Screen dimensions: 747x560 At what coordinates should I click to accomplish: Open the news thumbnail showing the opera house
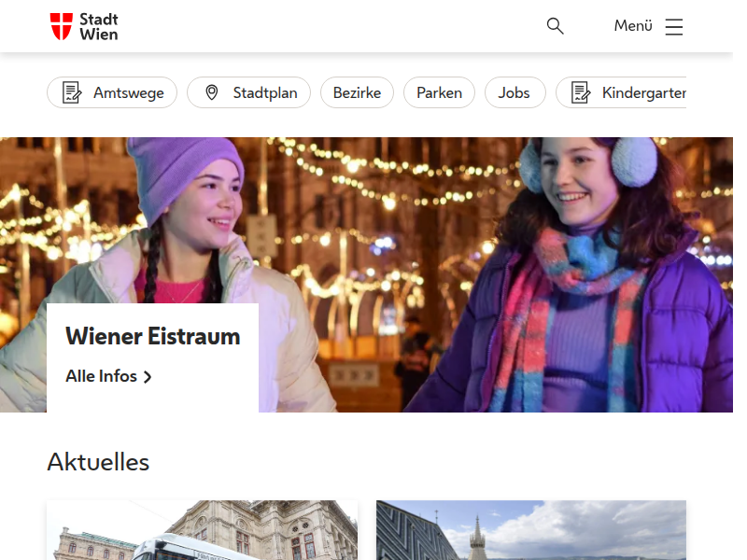(202, 530)
